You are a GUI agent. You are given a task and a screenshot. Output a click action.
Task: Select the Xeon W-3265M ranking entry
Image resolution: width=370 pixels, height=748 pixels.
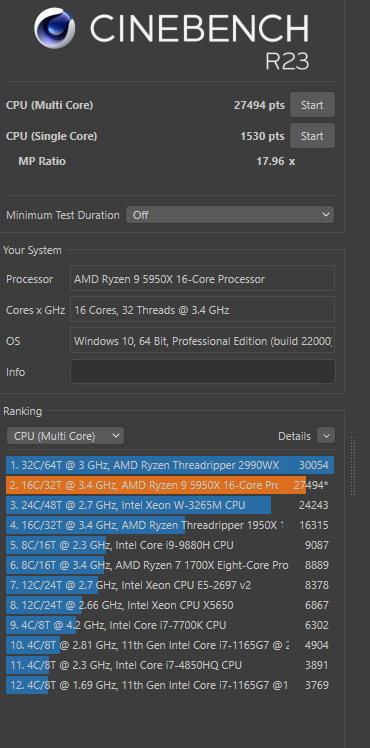tap(170, 505)
